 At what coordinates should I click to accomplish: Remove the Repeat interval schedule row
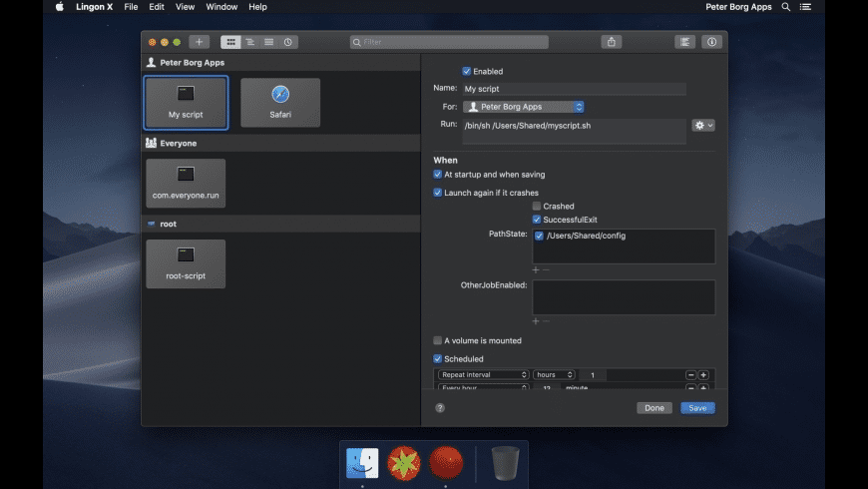(690, 375)
